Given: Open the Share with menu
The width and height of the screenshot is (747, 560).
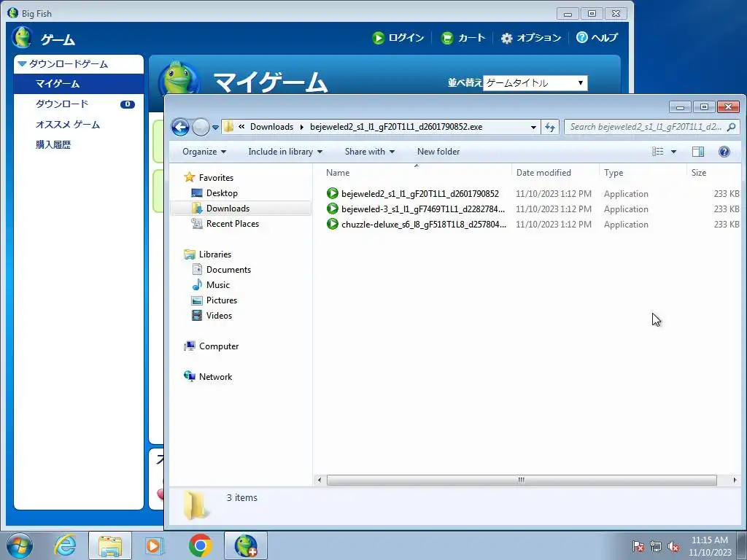Looking at the screenshot, I should (x=369, y=152).
